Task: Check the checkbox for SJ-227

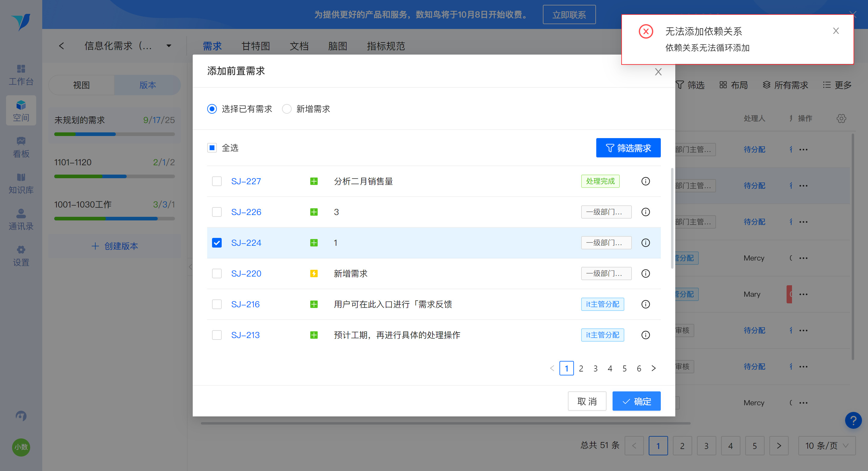Action: tap(217, 181)
